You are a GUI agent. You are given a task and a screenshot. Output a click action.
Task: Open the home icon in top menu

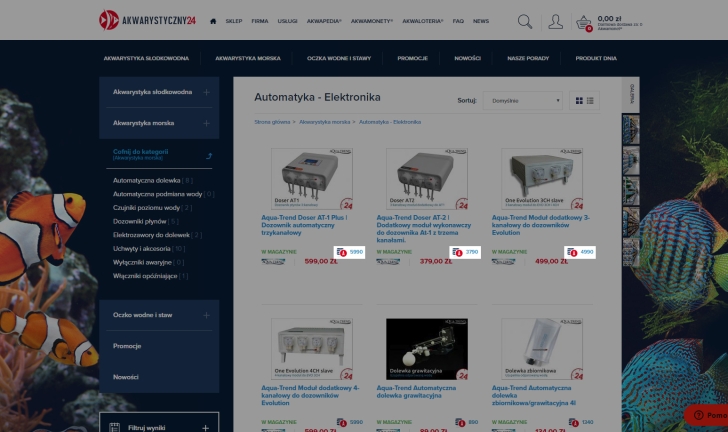click(213, 21)
